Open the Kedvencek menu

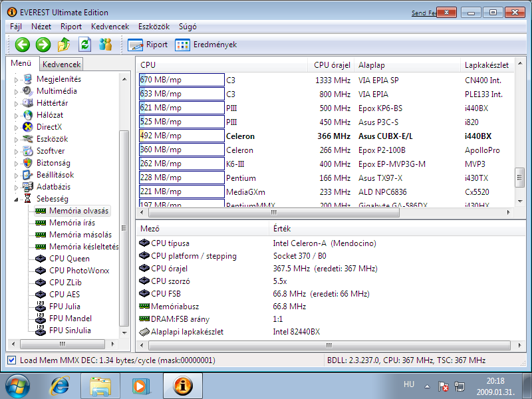click(x=110, y=27)
